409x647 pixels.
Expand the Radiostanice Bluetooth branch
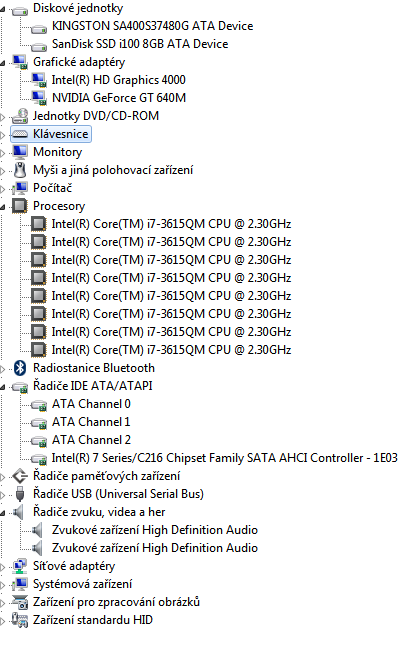click(2, 369)
